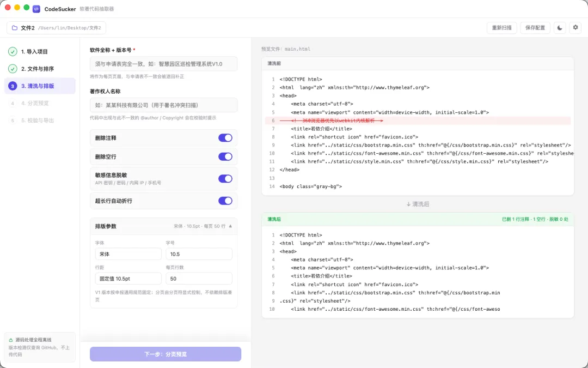Click the 将作为每页页眉 hint text
This screenshot has width=588, height=368.
pyautogui.click(x=137, y=77)
